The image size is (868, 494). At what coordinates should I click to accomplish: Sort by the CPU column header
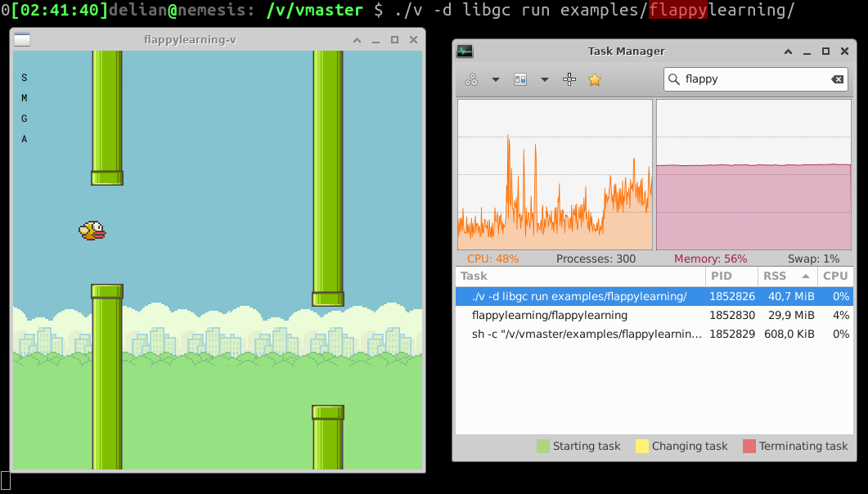pyautogui.click(x=835, y=276)
